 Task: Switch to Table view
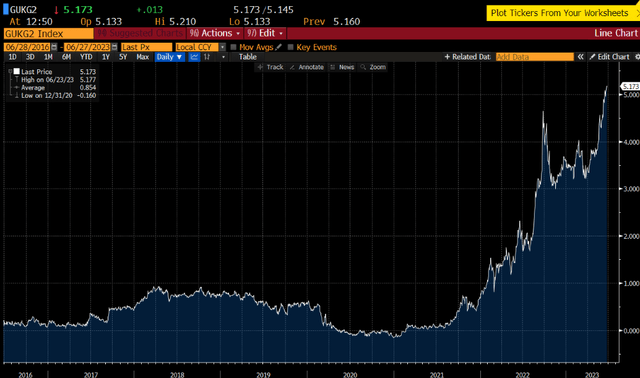click(x=248, y=57)
